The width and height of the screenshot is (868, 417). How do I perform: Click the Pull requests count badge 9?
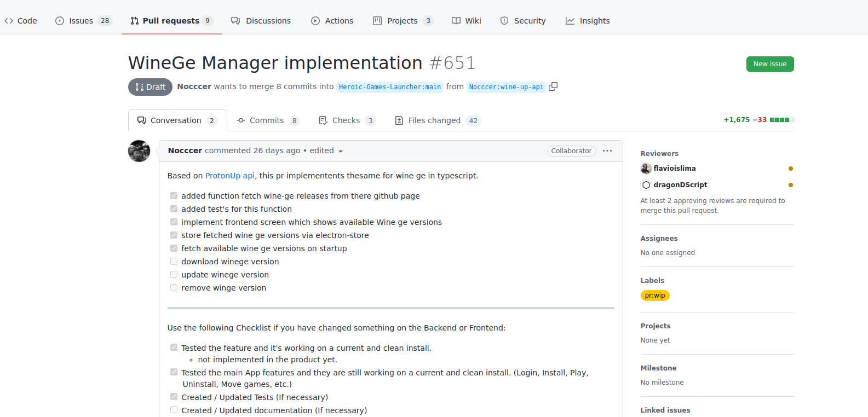pos(208,21)
